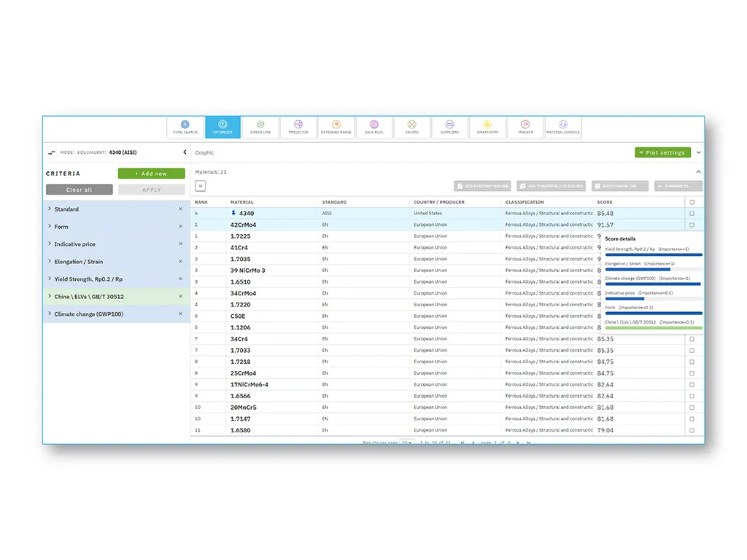The height and width of the screenshot is (560, 747).
Task: Select the Optimizer module icon
Action: coord(222,126)
